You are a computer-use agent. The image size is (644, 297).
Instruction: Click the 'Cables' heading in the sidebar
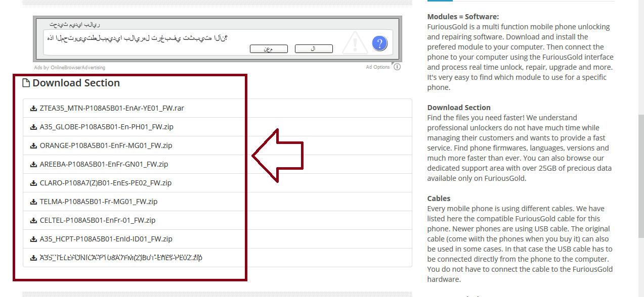439,199
